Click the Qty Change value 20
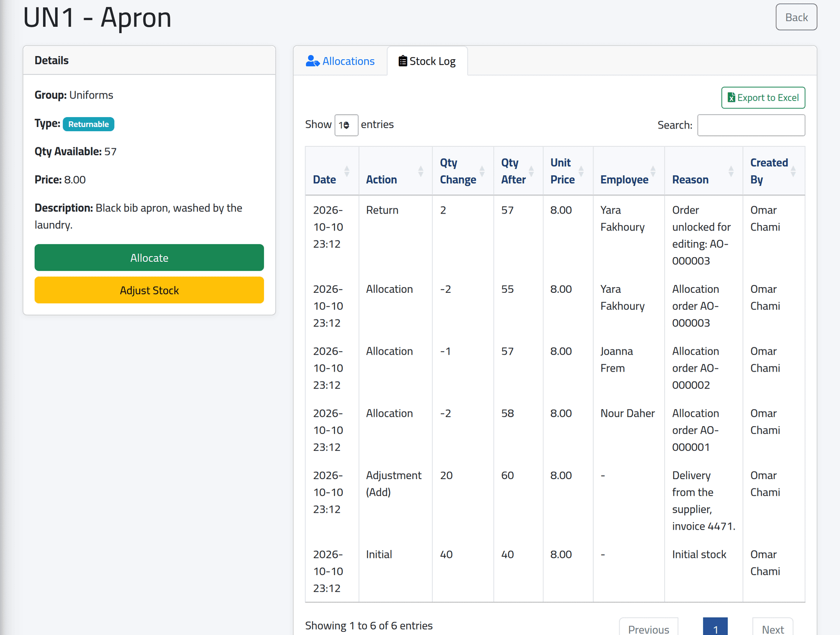840x635 pixels. pos(446,475)
